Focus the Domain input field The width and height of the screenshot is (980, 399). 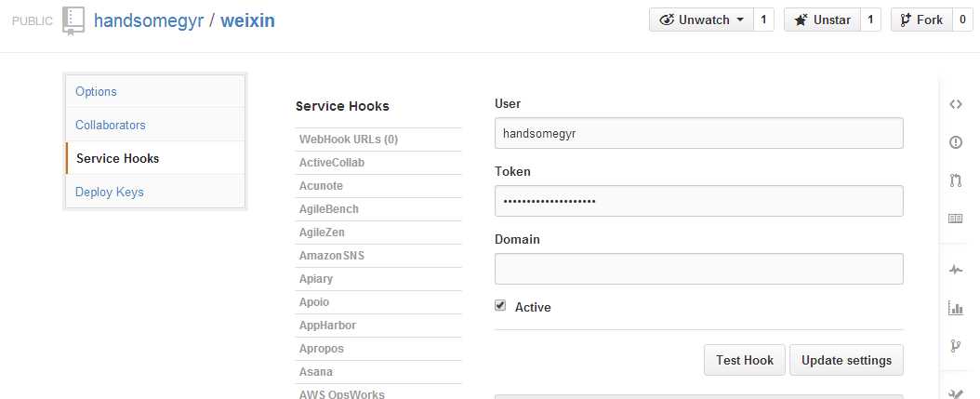click(698, 269)
